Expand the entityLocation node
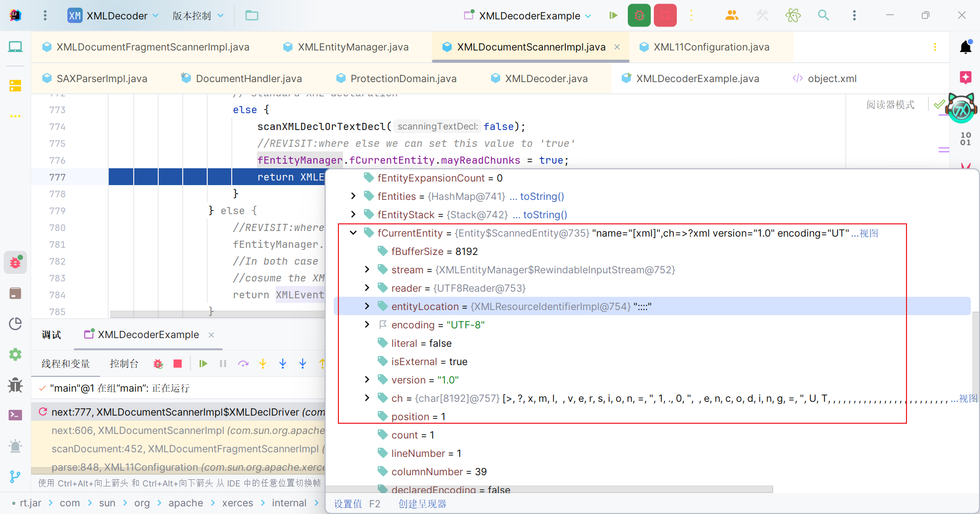The width and height of the screenshot is (980, 514). tap(367, 306)
